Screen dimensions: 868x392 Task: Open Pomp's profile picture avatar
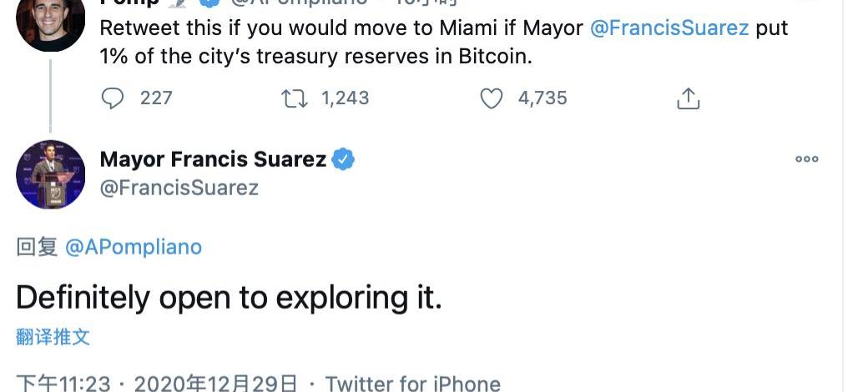coord(50,21)
